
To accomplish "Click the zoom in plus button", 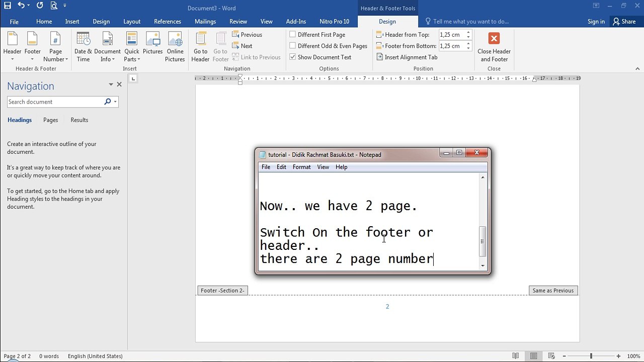I will coord(618,356).
